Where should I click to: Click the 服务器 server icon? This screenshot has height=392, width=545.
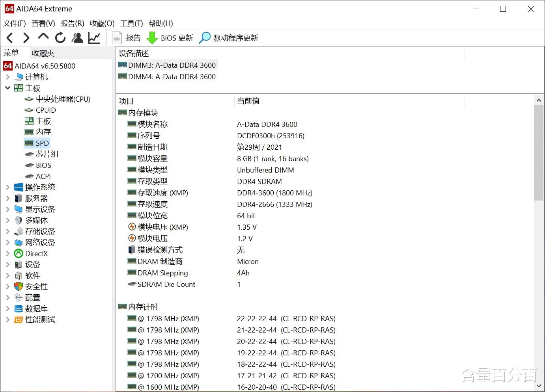coord(19,198)
